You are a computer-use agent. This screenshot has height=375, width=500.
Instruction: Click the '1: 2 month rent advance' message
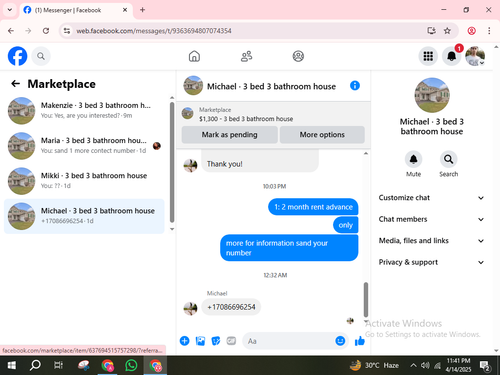pos(313,207)
